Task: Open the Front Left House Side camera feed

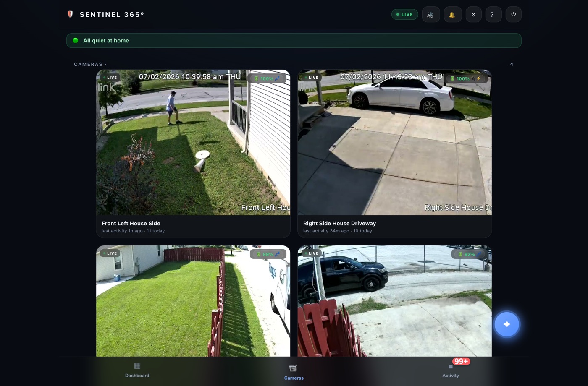Action: (193, 143)
